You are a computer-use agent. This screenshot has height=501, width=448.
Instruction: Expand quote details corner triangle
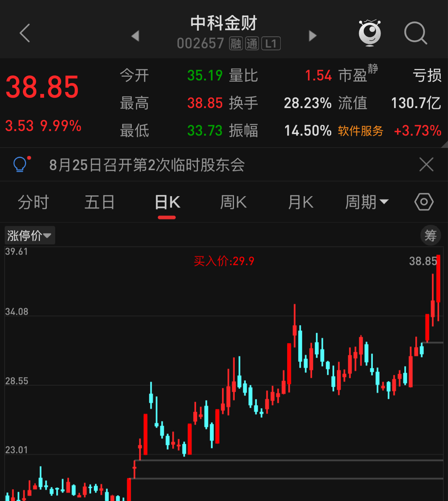pos(445,144)
